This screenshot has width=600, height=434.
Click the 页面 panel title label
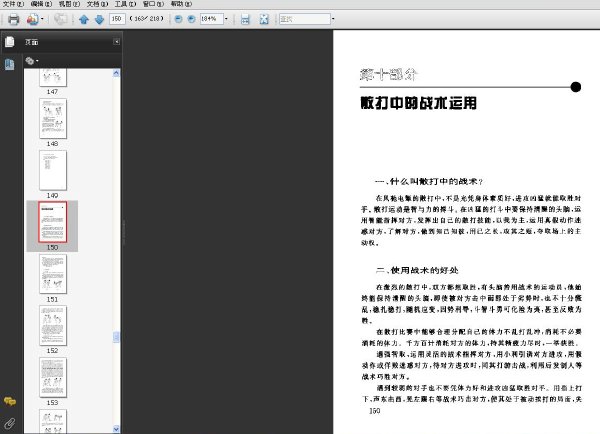point(31,42)
